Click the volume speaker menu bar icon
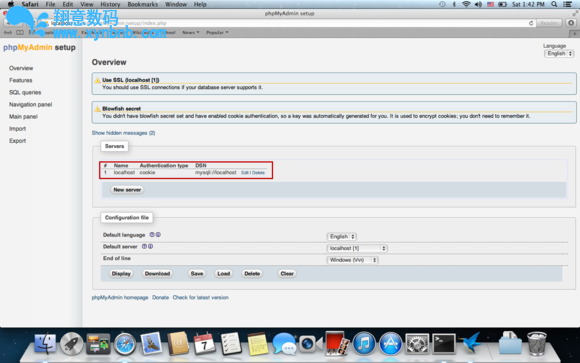Viewport: 580px width, 363px height. tap(478, 4)
